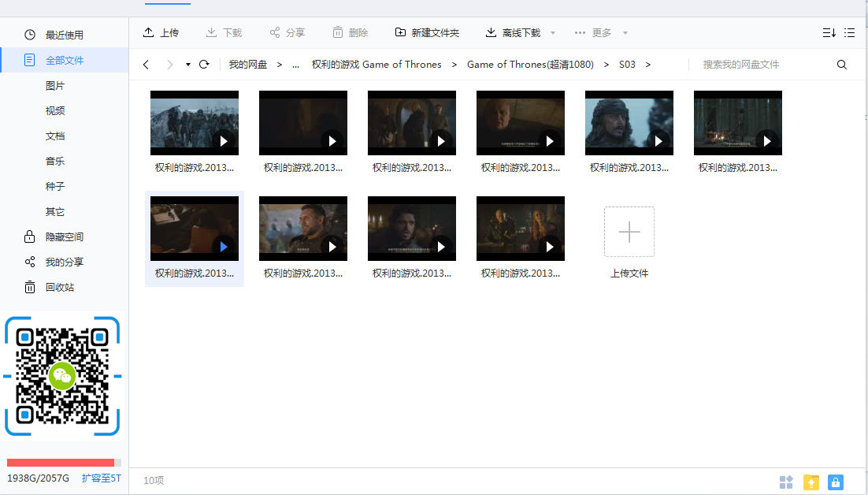
Task: Click the yellow upload folder status icon
Action: (811, 482)
